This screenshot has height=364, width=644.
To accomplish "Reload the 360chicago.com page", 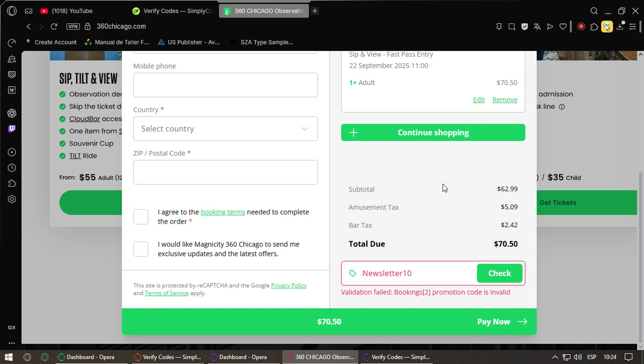I will pyautogui.click(x=54, y=26).
